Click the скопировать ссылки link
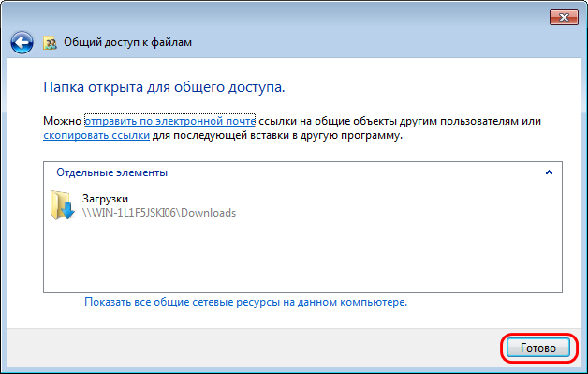This screenshot has height=374, width=588. coord(96,135)
